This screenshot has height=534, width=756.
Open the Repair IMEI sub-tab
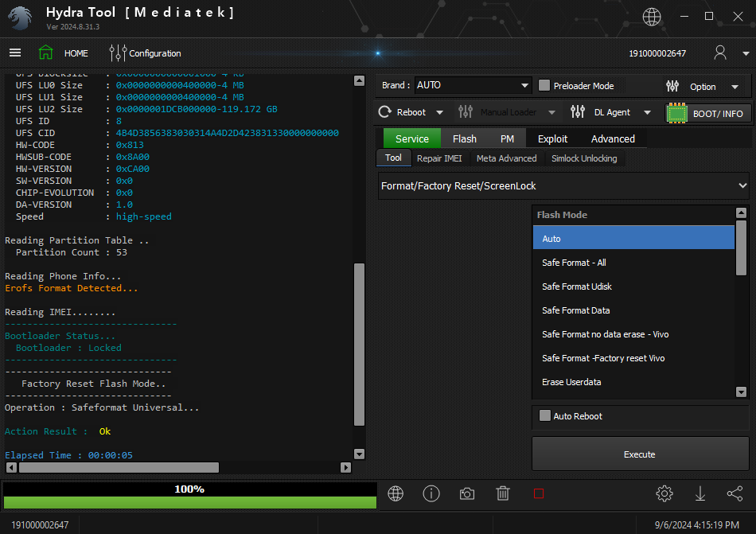coord(439,158)
